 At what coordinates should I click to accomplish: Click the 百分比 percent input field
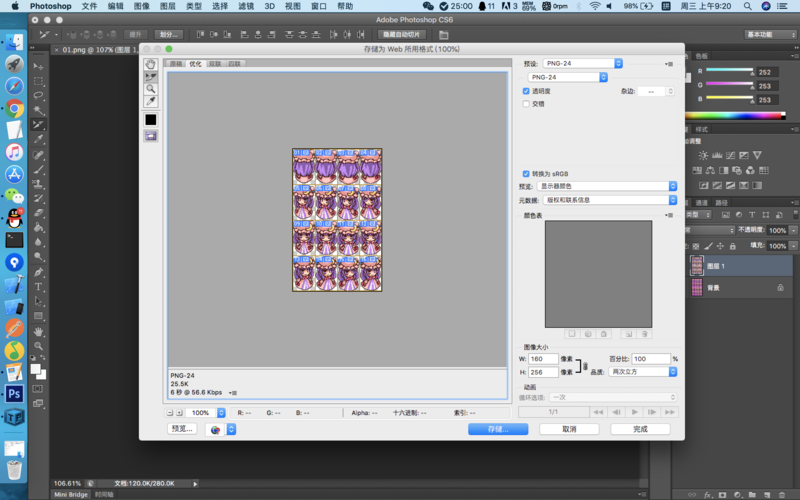(651, 359)
